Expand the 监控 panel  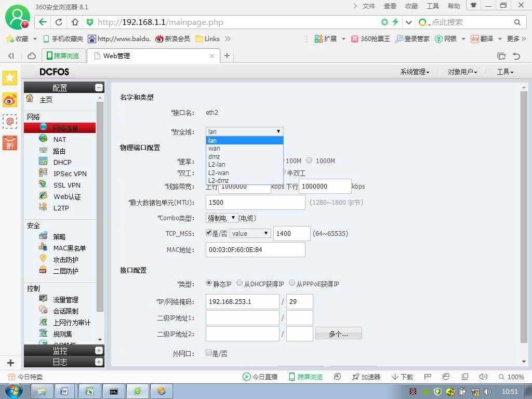99,351
